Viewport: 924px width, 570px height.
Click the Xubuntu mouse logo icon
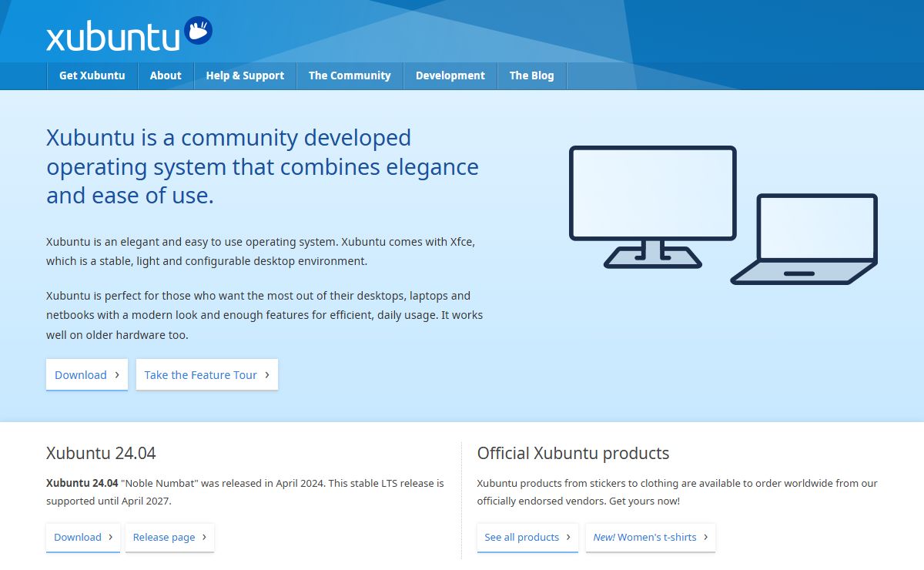tap(199, 31)
